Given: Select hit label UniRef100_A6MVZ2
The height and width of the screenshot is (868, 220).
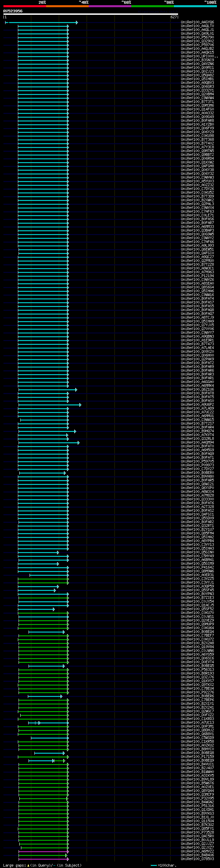Looking at the screenshot, I should [197, 851].
